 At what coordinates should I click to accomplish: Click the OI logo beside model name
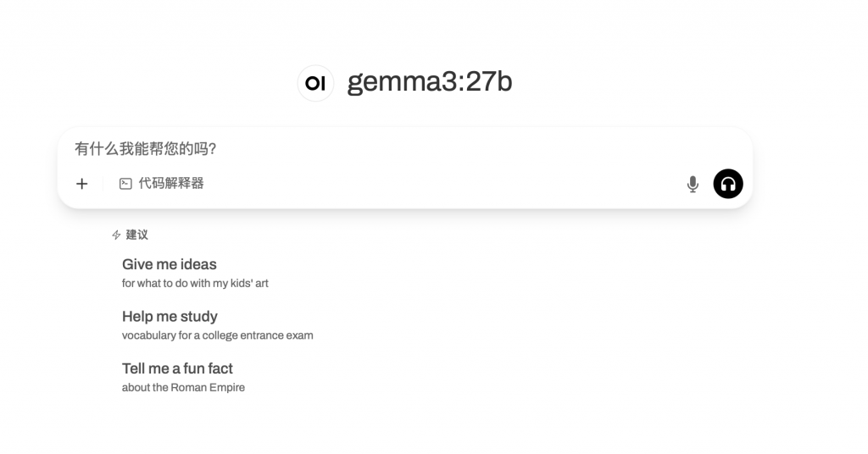(315, 83)
